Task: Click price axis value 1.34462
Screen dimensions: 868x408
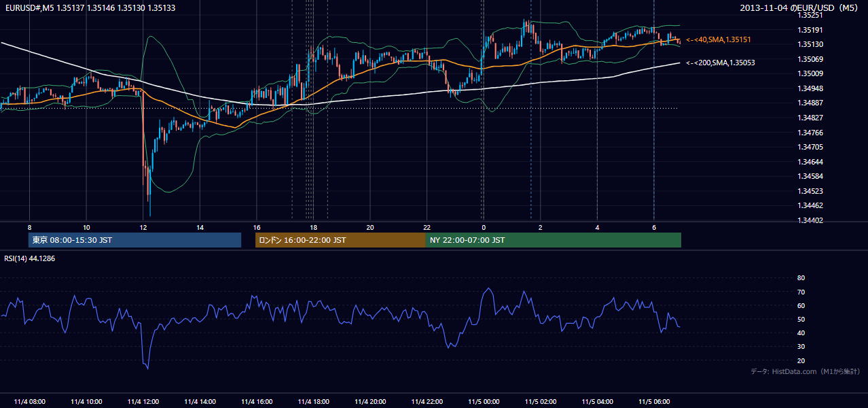Action: pyautogui.click(x=810, y=205)
